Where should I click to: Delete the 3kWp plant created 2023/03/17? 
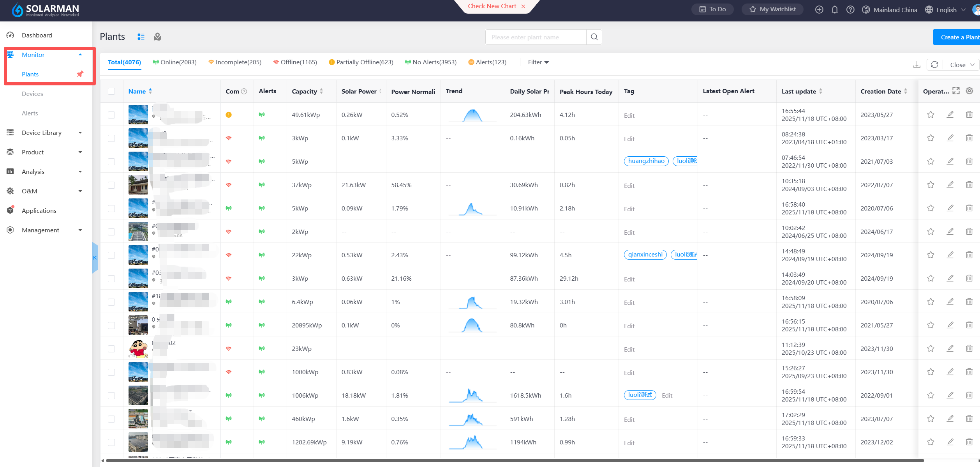[x=969, y=138]
